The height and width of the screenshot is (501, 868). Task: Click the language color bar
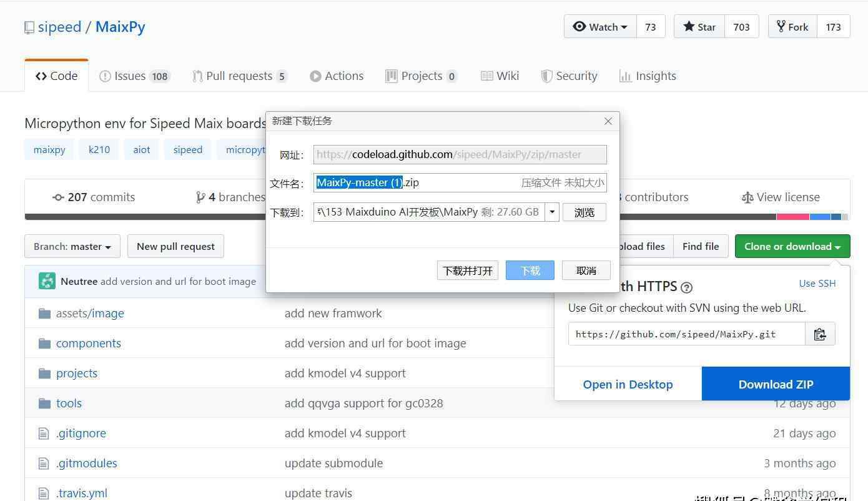pos(437,217)
